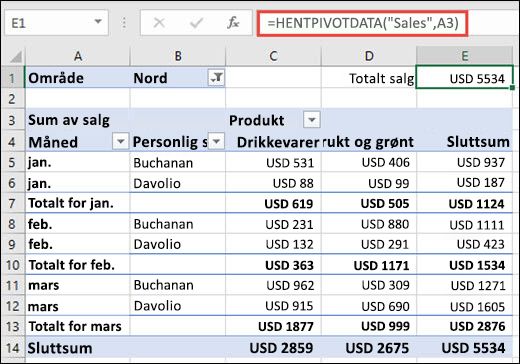Click the Select All corner triangle
520x364 pixels.
[x=16, y=57]
